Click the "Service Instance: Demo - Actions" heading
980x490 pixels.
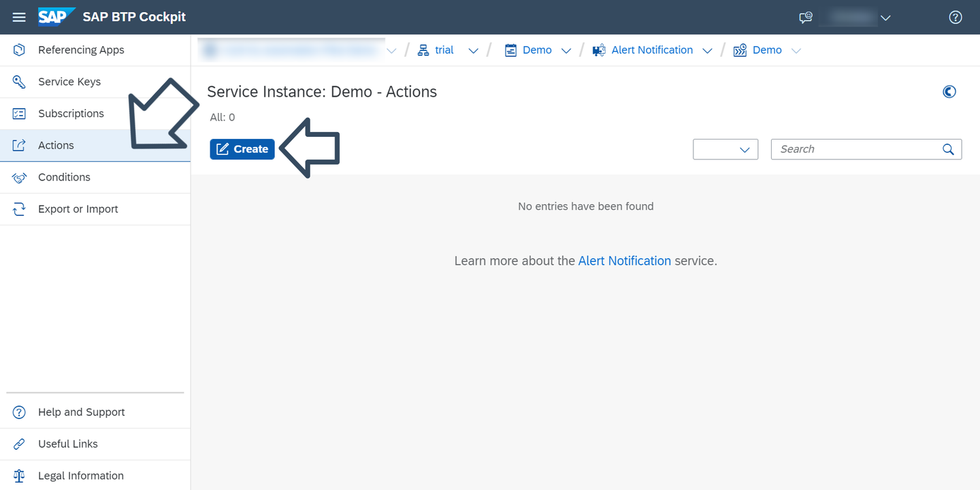point(322,92)
